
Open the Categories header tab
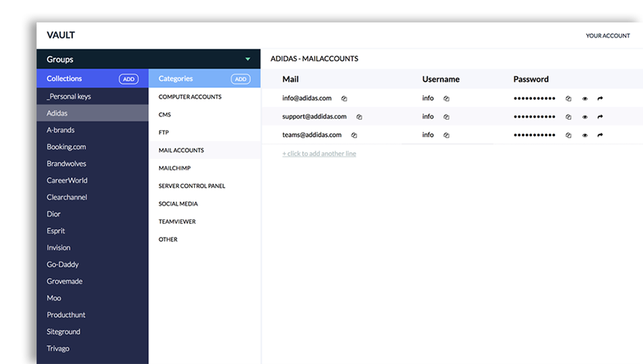pos(175,78)
